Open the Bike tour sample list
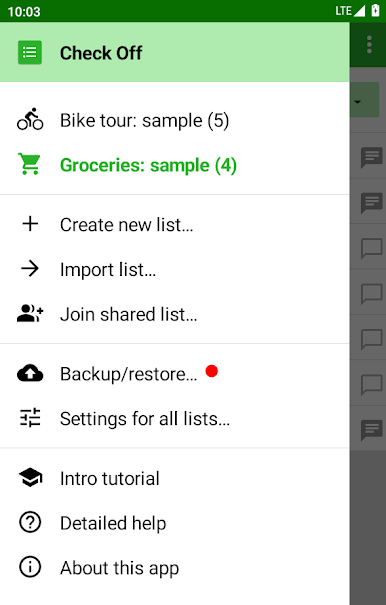This screenshot has width=386, height=605. click(174, 120)
